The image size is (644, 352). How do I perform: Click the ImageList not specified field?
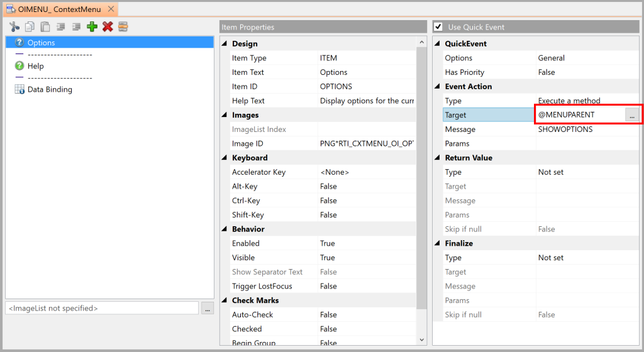[102, 308]
